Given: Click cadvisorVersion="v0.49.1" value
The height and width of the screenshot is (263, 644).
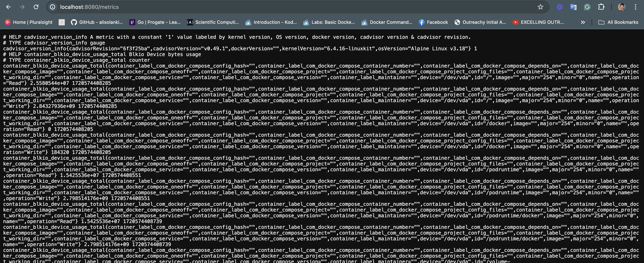Looking at the screenshot, I should tap(191, 49).
